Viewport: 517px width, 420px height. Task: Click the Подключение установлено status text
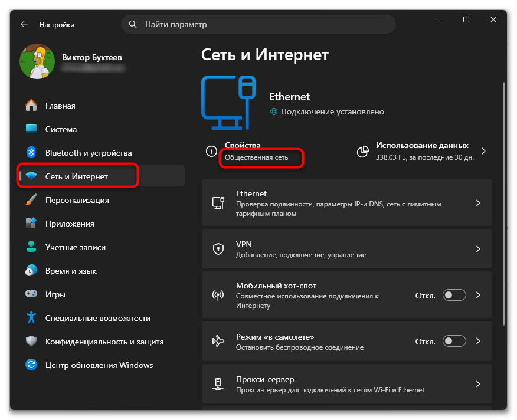coord(332,111)
